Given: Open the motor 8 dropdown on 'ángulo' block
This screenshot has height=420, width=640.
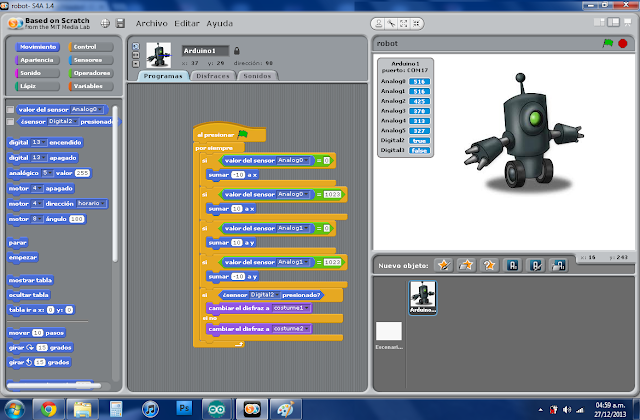Looking at the screenshot, I should 37,219.
